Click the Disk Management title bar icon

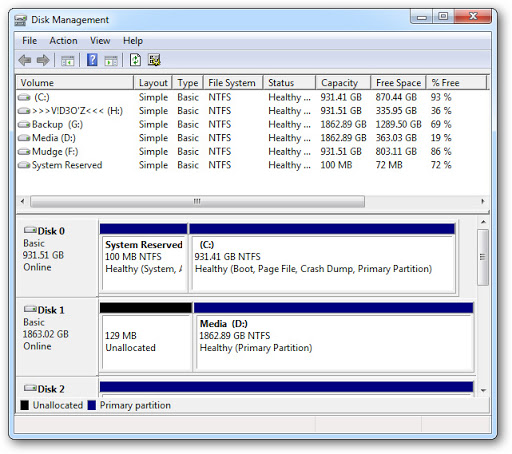[21, 20]
